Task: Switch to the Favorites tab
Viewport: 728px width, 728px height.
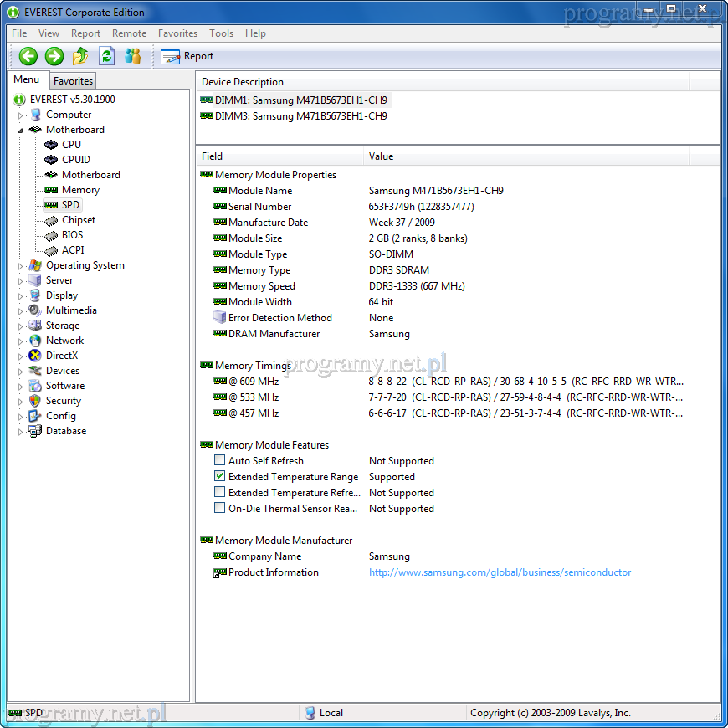Action: click(x=73, y=81)
